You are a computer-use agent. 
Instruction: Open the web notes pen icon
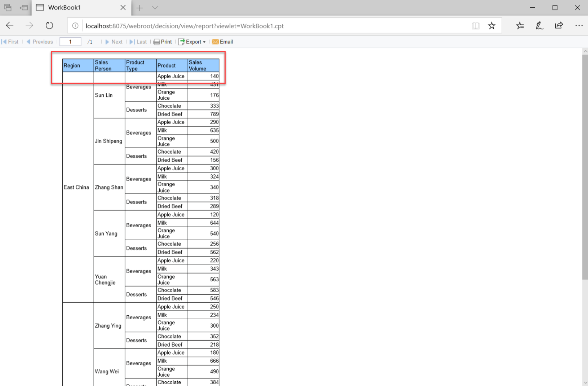539,26
